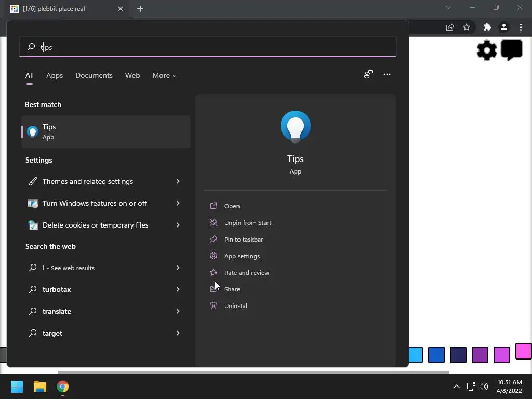532x399 pixels.
Task: Switch to Apps search tab
Action: tap(55, 75)
